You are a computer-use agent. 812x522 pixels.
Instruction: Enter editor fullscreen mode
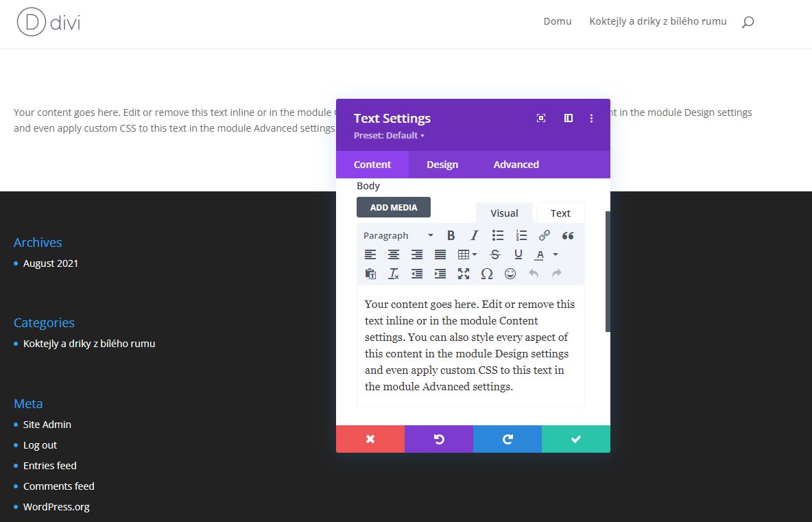click(x=464, y=274)
